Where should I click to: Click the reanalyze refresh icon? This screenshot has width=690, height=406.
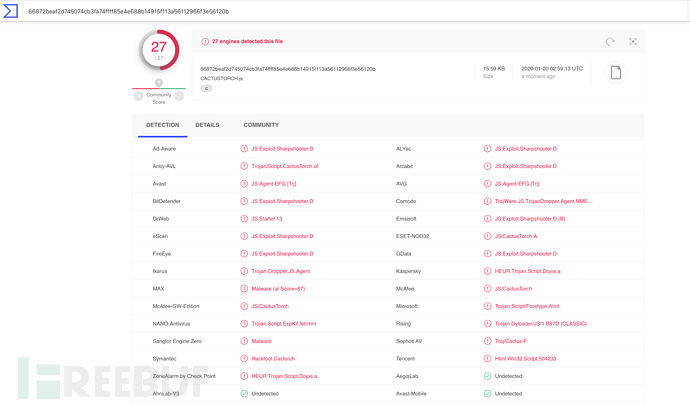[610, 41]
